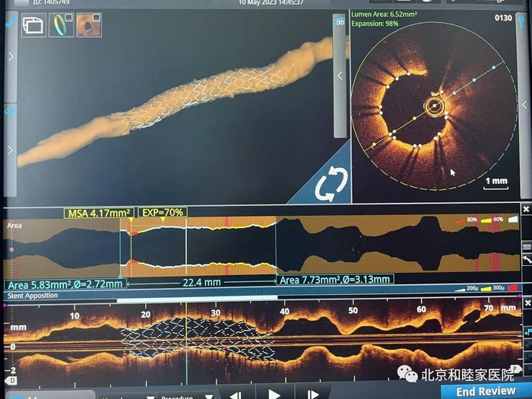Click the yellow apposition legend swatch
Screen dimensions: 532x399
click(486, 289)
